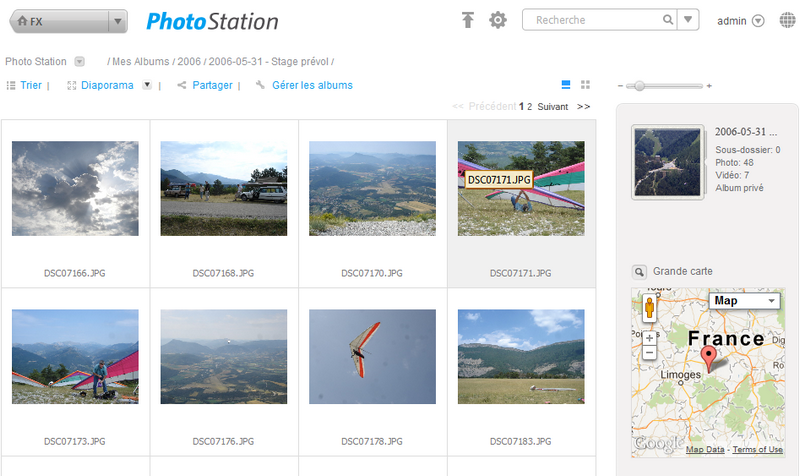Open Diaporama options dropdown arrow

pos(147,85)
